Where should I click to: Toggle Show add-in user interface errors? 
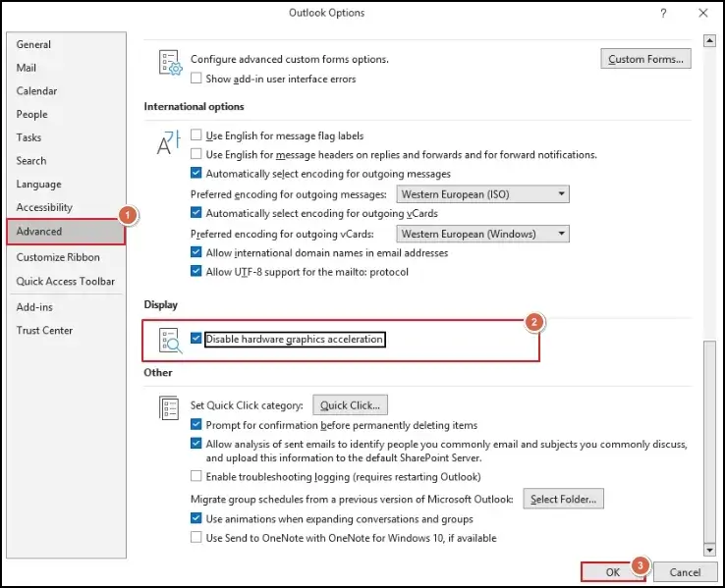[x=196, y=79]
